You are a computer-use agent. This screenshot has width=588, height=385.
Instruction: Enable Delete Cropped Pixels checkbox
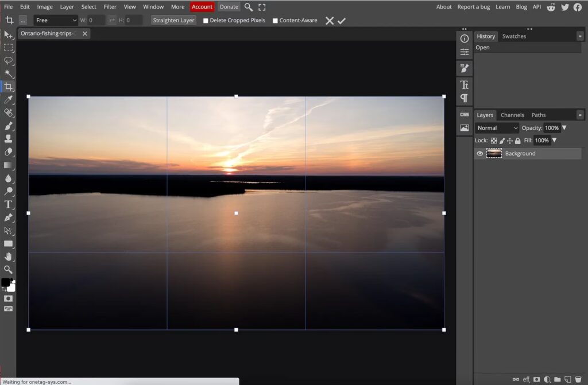pyautogui.click(x=206, y=21)
